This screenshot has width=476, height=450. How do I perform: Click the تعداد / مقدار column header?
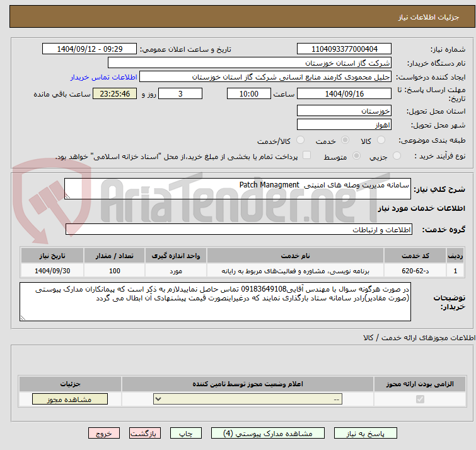pyautogui.click(x=115, y=256)
